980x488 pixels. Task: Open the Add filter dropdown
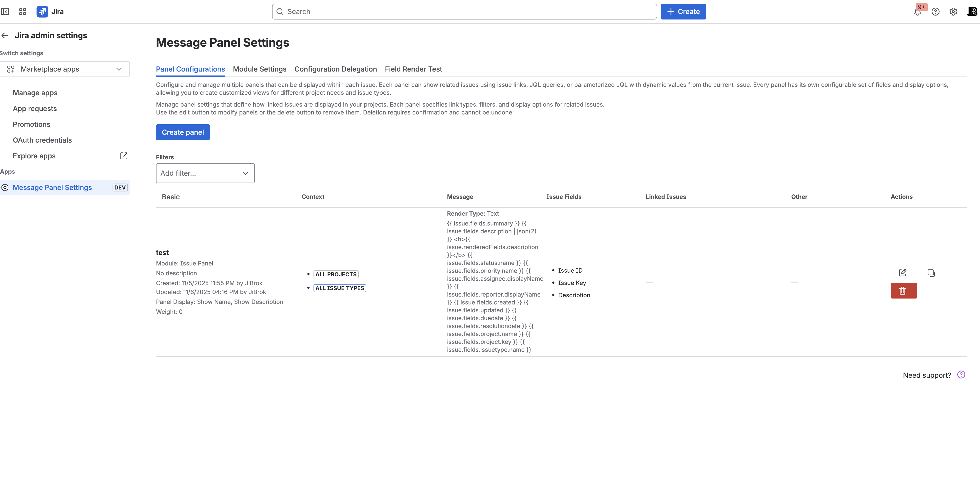(205, 173)
